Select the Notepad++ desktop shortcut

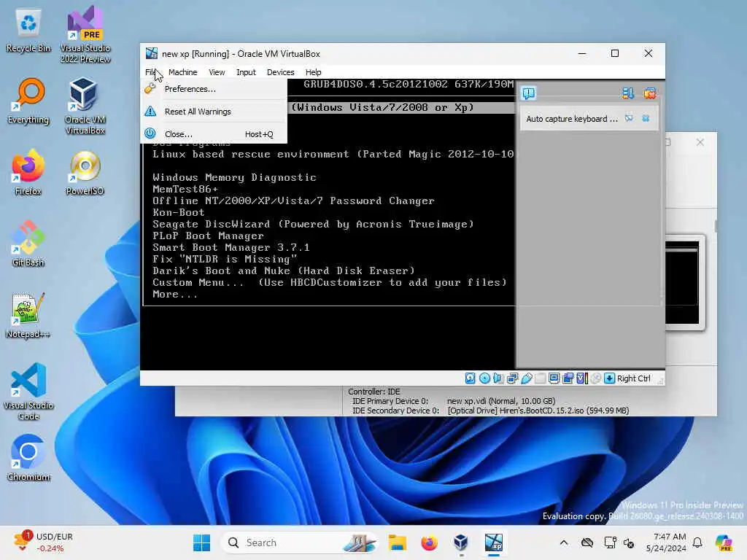tap(28, 315)
